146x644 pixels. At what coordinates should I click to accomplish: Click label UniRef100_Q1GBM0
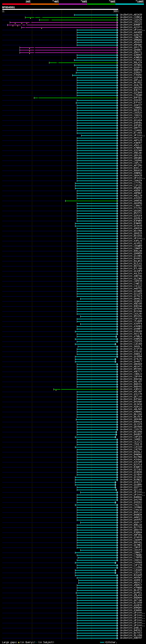(131, 485)
